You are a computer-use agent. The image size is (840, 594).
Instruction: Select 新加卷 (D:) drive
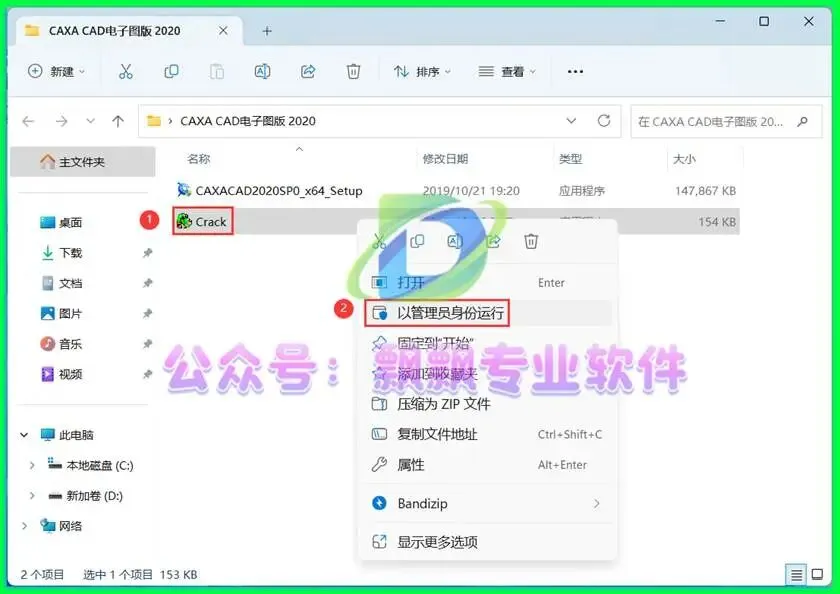pos(94,496)
